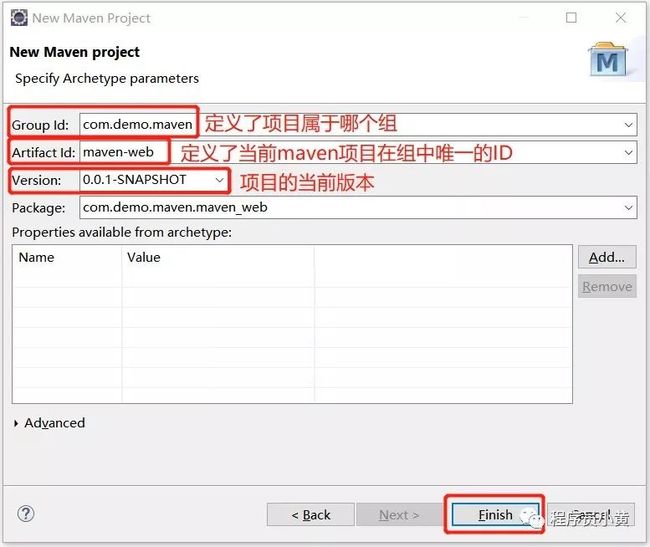Click into the Version 0.0.1-SNAPSHOT field

[153, 180]
